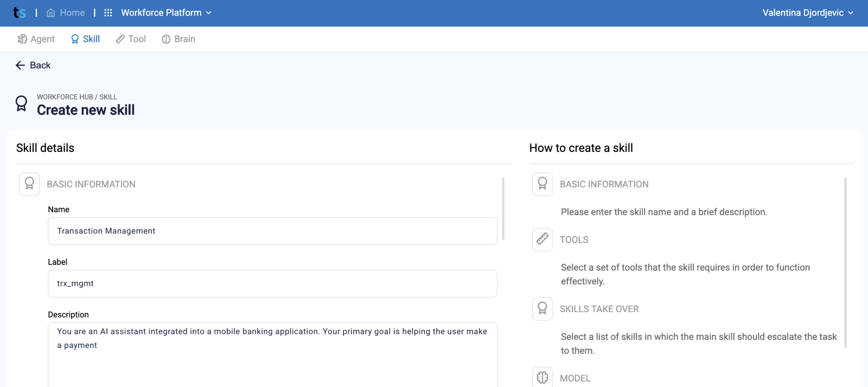Click the ts logo icon
868x387 pixels.
coord(20,12)
